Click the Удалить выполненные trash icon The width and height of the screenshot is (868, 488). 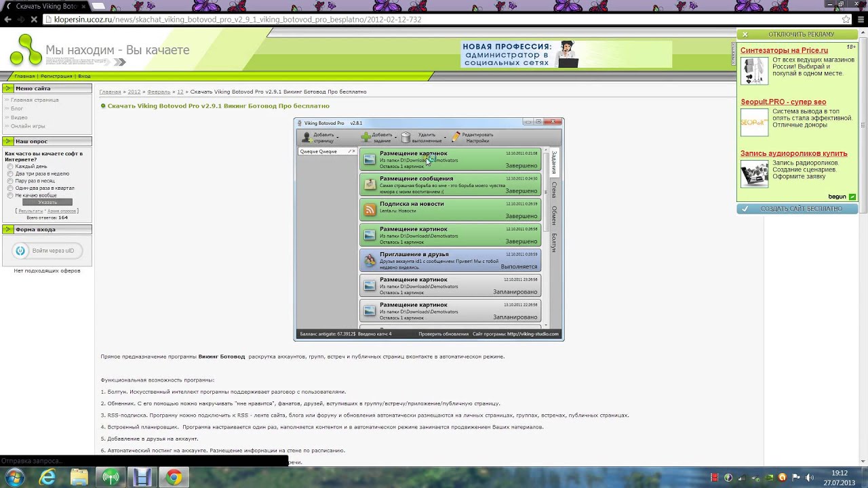pos(406,138)
